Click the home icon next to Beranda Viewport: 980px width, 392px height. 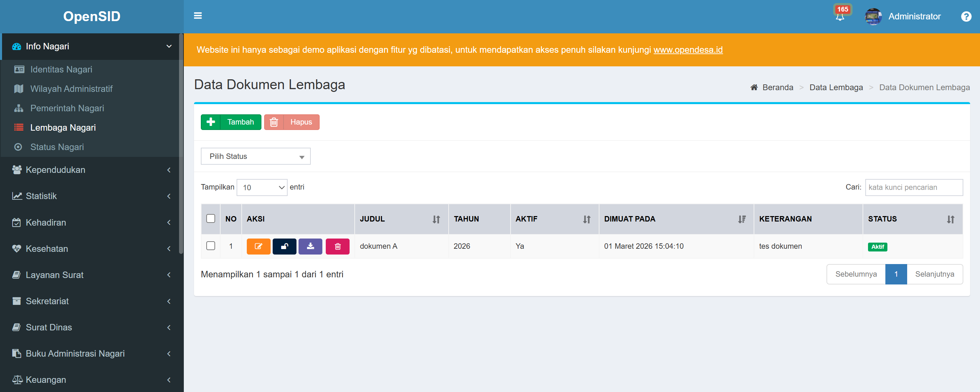(754, 87)
